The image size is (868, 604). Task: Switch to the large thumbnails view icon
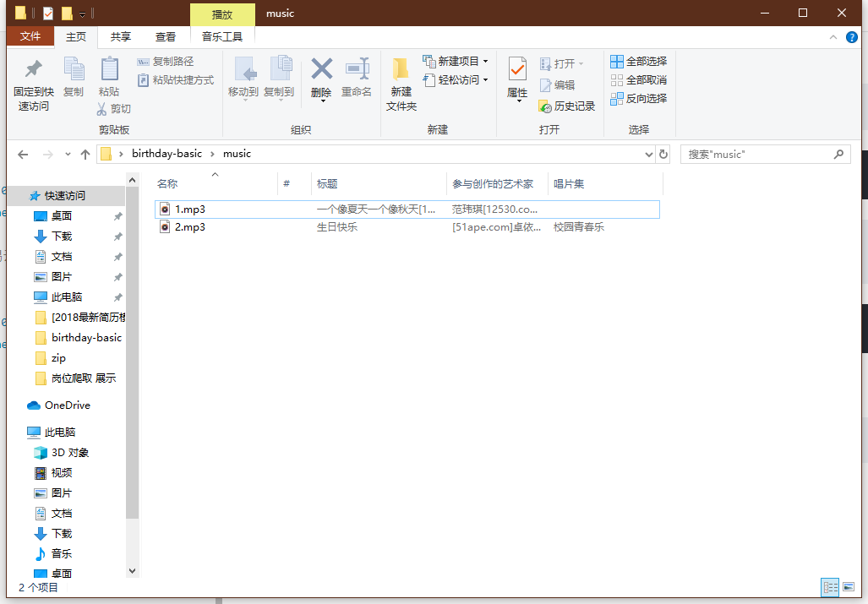[848, 586]
